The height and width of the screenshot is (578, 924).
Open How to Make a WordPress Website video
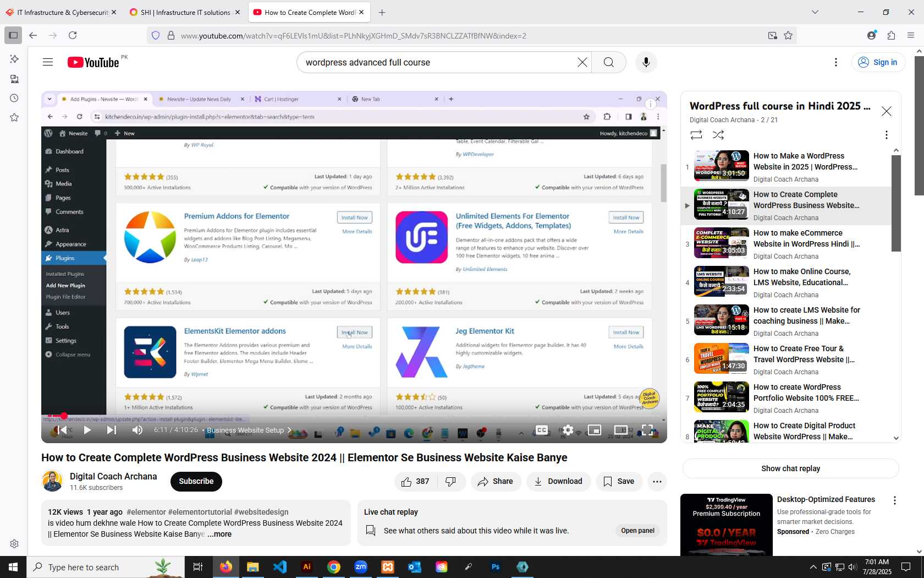[x=787, y=167]
